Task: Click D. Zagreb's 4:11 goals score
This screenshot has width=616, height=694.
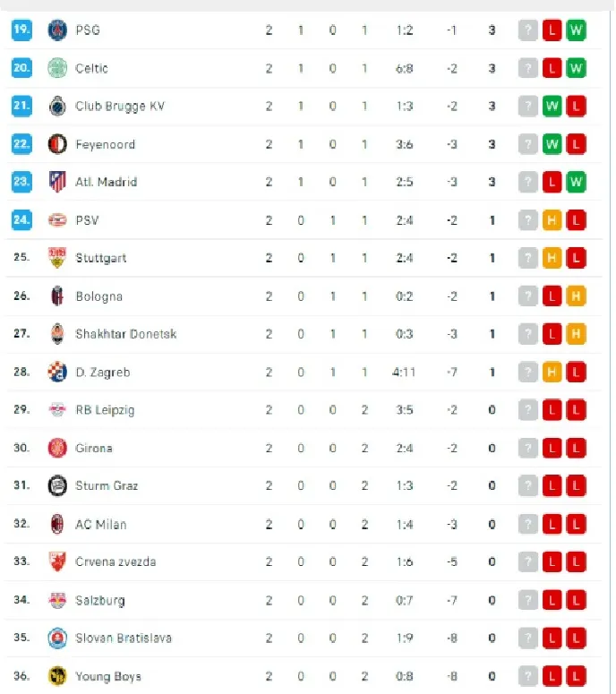Action: point(405,373)
